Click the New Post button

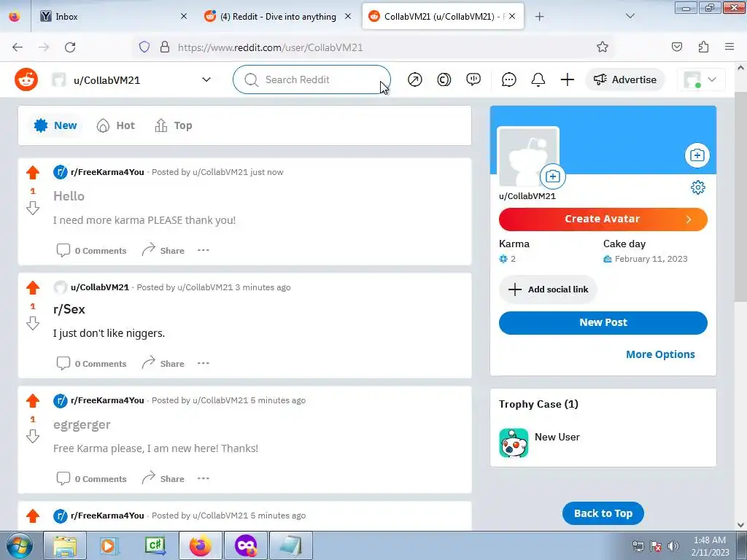tap(603, 322)
